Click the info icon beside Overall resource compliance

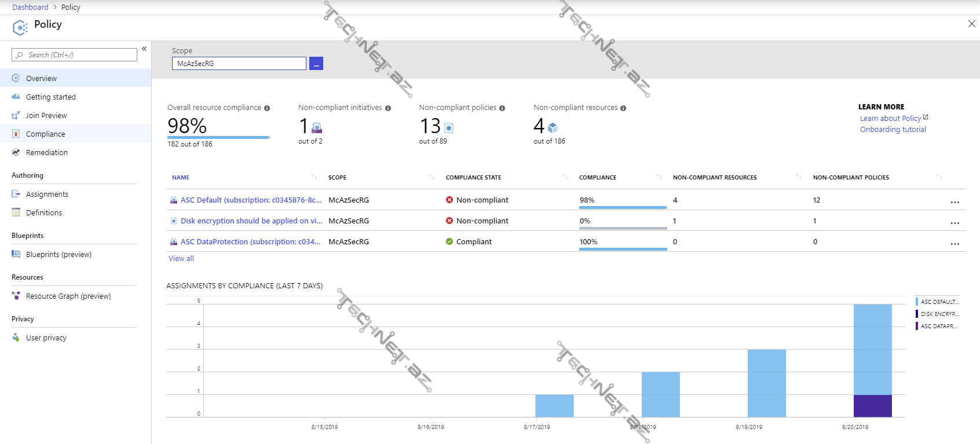tap(267, 108)
